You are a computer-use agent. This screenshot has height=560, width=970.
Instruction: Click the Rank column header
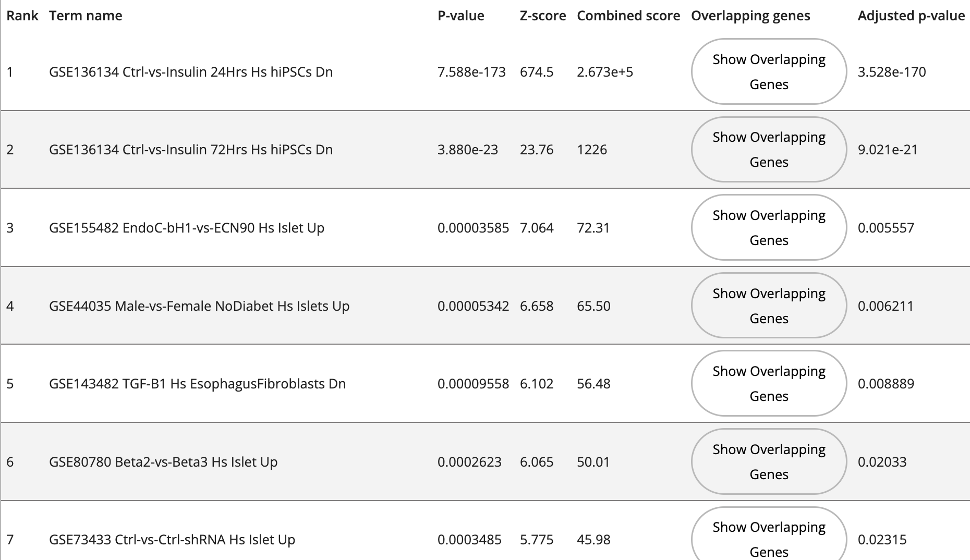tap(22, 16)
